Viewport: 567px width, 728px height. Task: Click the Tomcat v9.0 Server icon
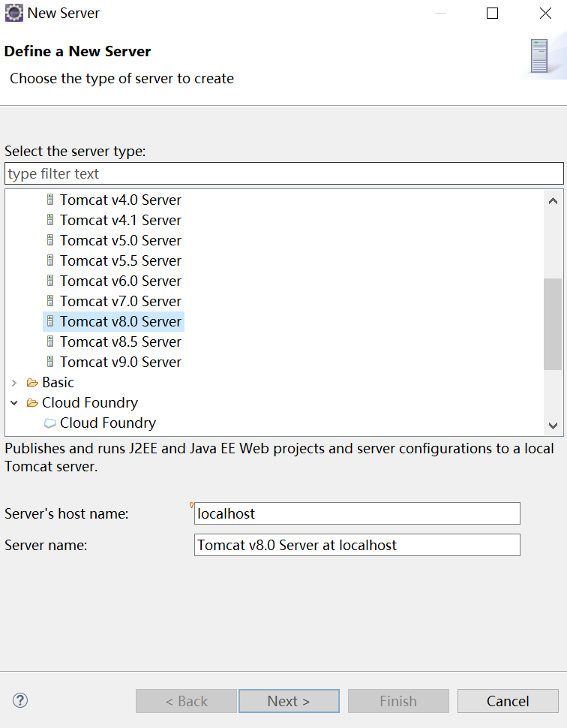click(x=50, y=362)
